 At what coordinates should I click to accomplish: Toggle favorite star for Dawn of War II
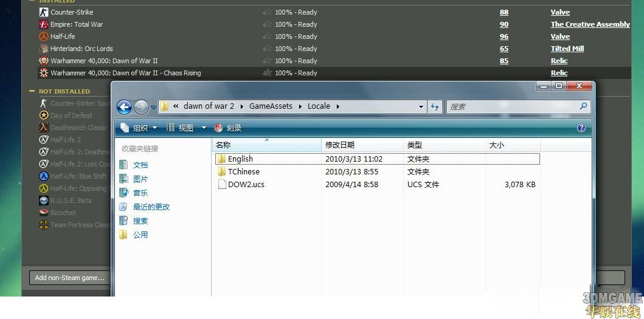click(268, 61)
